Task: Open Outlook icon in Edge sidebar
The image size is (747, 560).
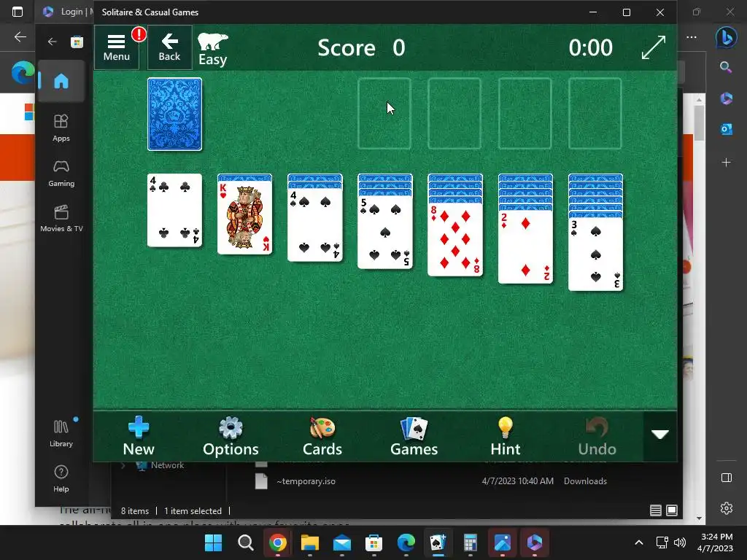Action: click(726, 129)
